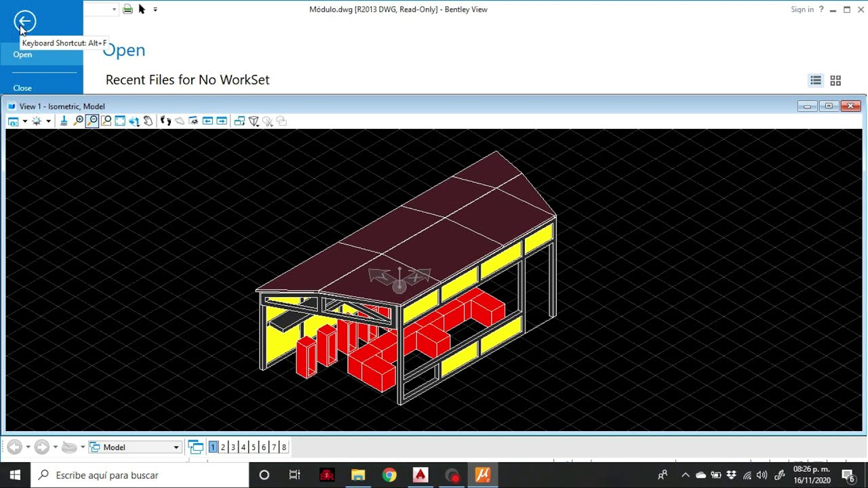Click the Sign in link

click(802, 9)
